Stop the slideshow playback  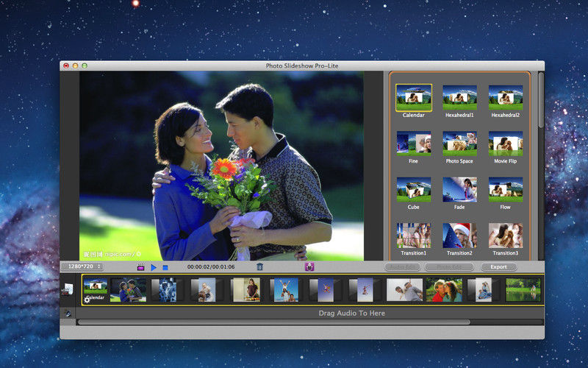(165, 267)
